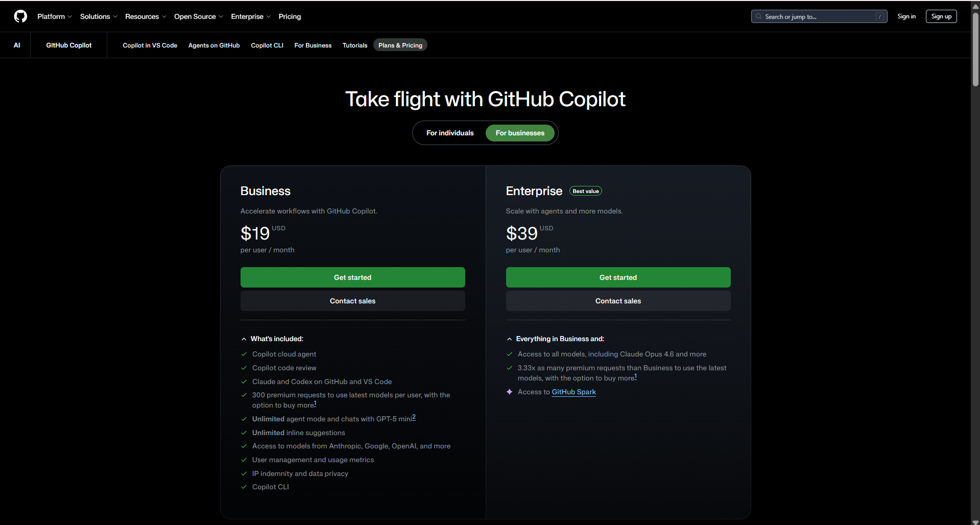
Task: Click the sparkle icon beside GitHub Spark
Action: [509, 392]
